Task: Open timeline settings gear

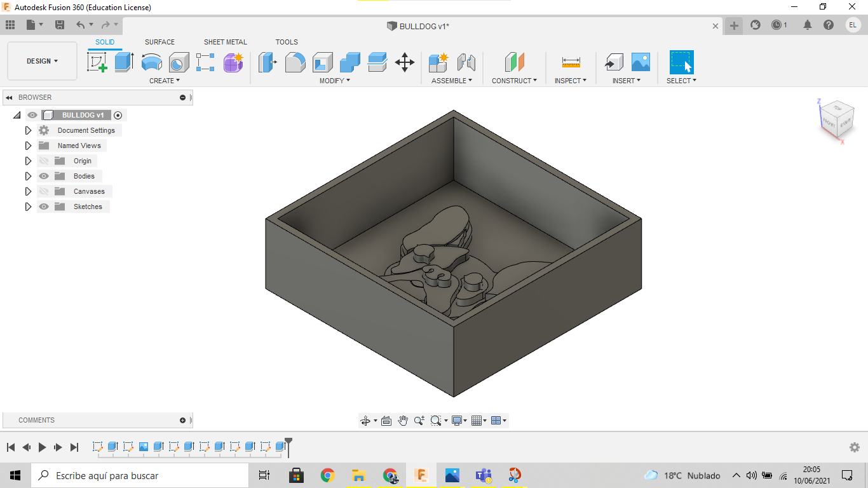Action: [x=855, y=447]
